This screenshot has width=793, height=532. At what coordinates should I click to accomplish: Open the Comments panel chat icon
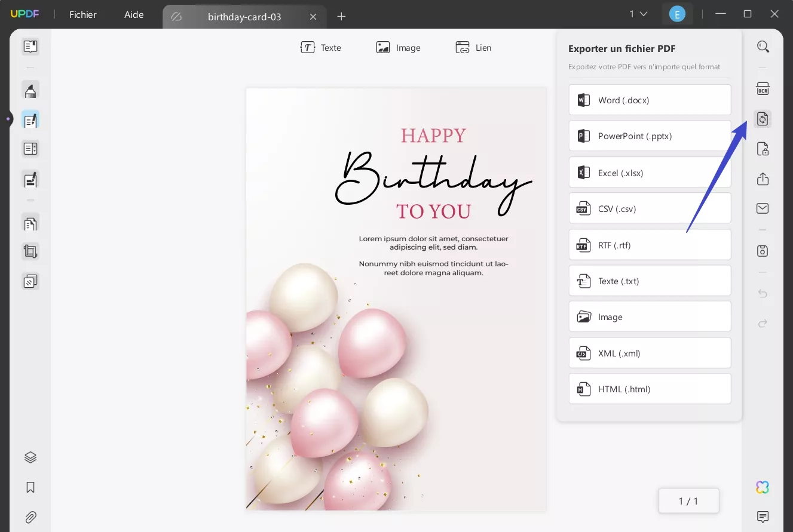[763, 517]
